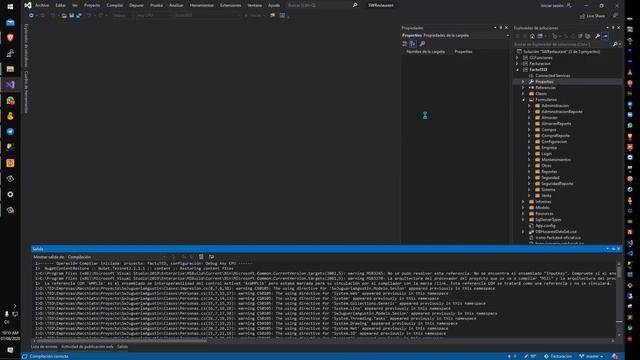The image size is (640, 360).
Task: Click the search magnifier icon in title bar
Action: pos(355,5)
